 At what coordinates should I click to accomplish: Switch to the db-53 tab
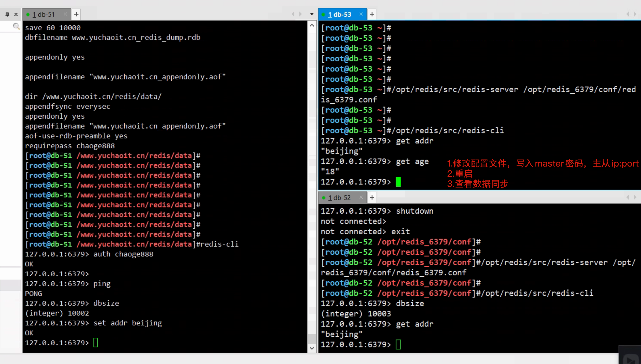(x=339, y=15)
